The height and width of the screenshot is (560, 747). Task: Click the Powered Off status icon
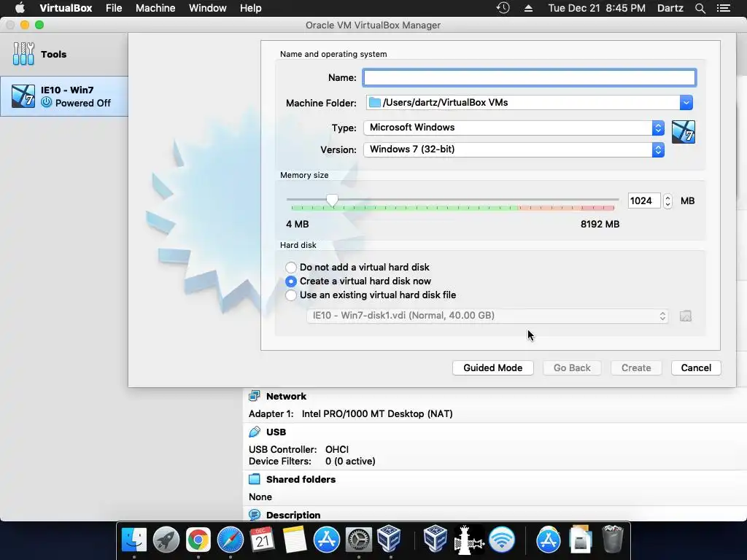[x=46, y=102]
